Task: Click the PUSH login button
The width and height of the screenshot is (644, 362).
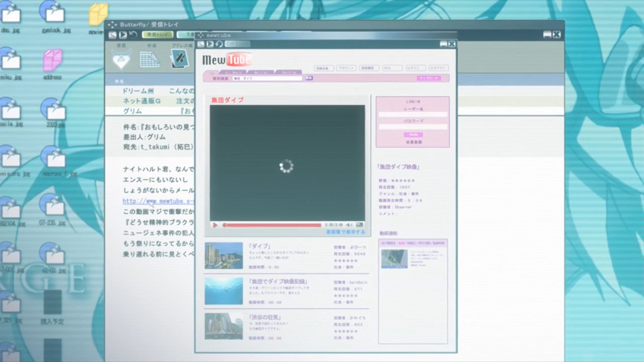Action: (413, 135)
